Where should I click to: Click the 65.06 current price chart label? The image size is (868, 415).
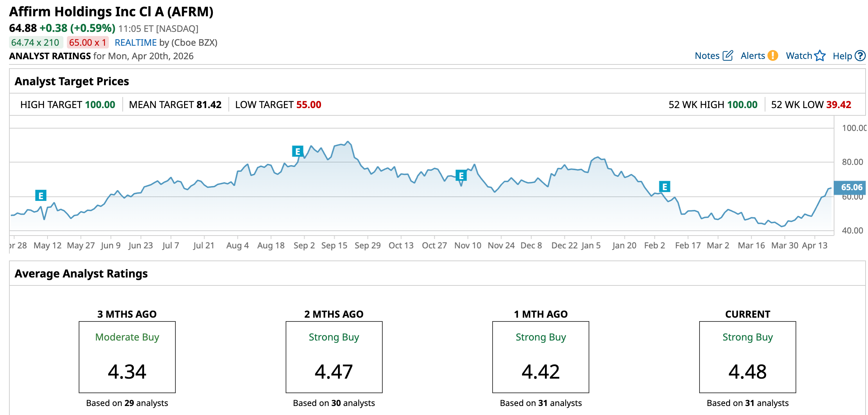tap(851, 187)
